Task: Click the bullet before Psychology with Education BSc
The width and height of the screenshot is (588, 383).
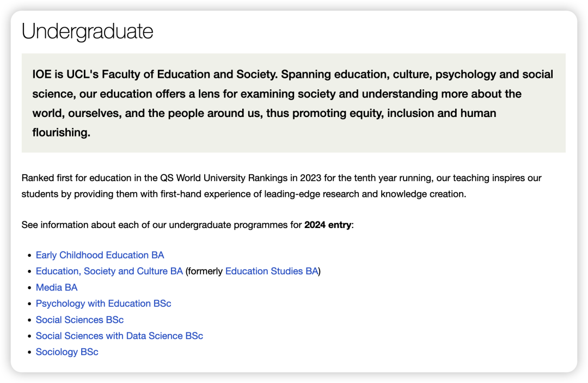Action: click(29, 304)
